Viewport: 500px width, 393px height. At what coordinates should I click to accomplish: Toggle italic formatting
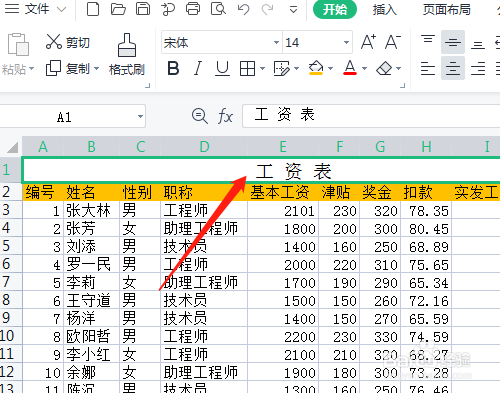click(198, 68)
